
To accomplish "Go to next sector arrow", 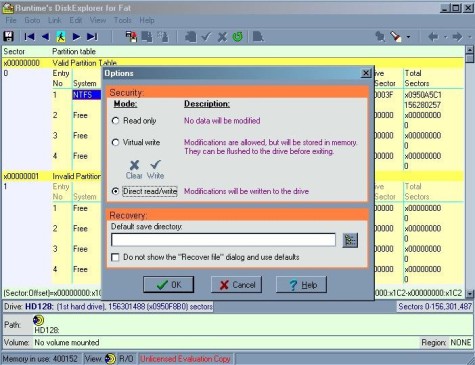I will point(76,36).
